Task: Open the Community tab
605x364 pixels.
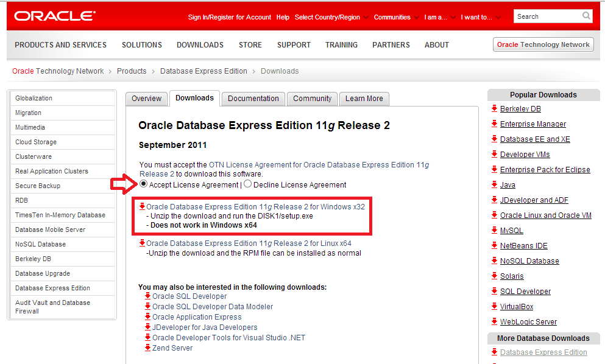Action: pos(312,98)
